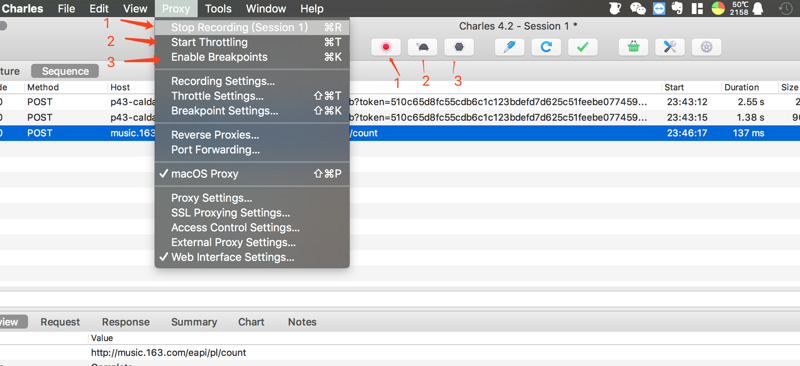Click the Value column header
The image size is (800, 366).
pyautogui.click(x=102, y=338)
